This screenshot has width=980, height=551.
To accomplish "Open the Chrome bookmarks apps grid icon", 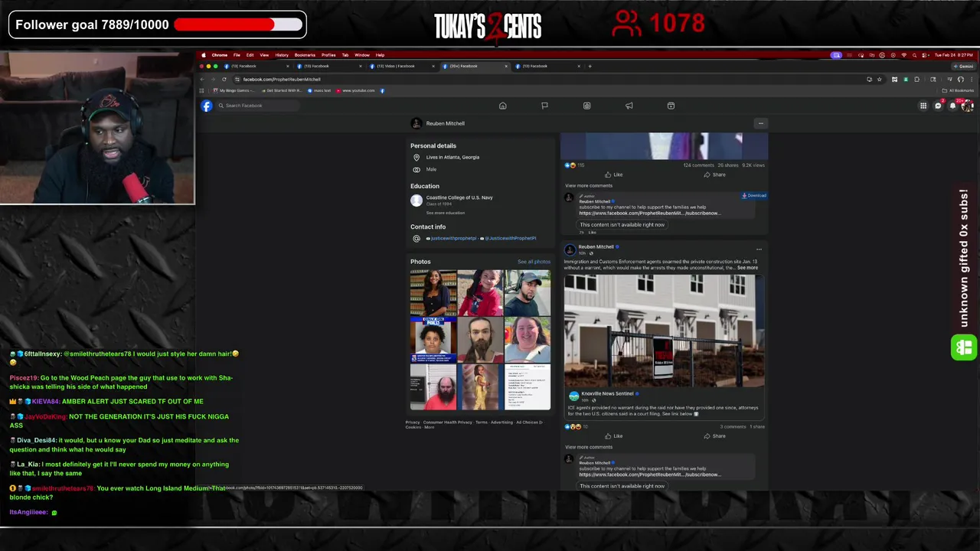I will (x=202, y=90).
